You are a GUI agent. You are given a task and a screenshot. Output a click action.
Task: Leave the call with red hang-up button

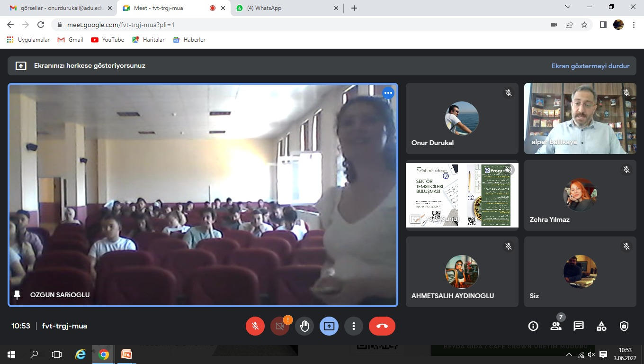[382, 326]
